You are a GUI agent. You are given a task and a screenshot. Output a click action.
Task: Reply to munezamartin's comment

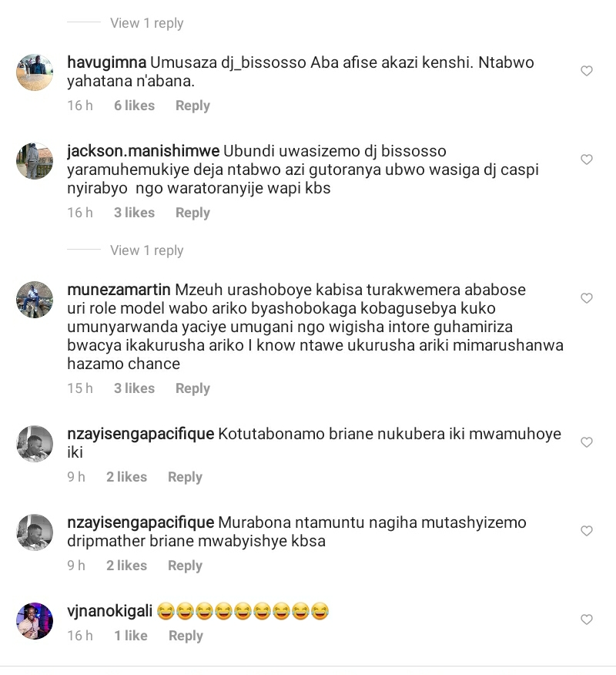coord(192,388)
